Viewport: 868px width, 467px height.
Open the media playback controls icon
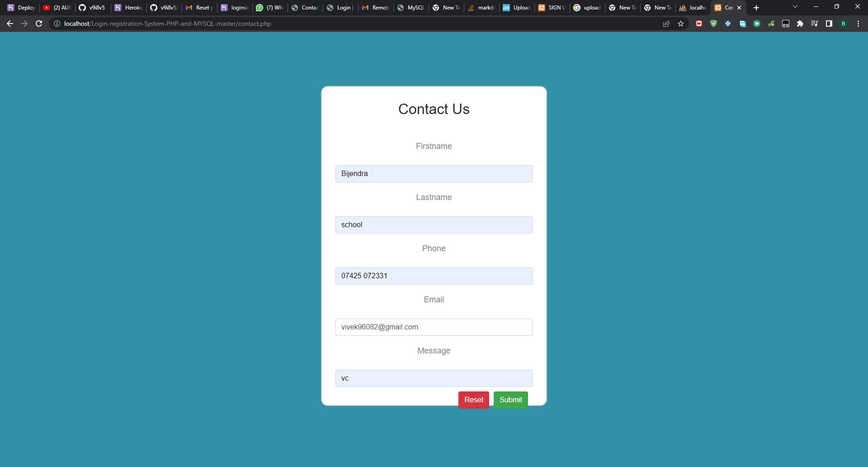point(815,24)
